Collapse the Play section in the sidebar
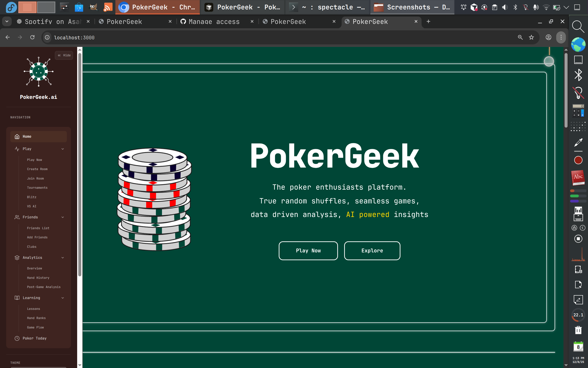The image size is (588, 368). pos(63,149)
